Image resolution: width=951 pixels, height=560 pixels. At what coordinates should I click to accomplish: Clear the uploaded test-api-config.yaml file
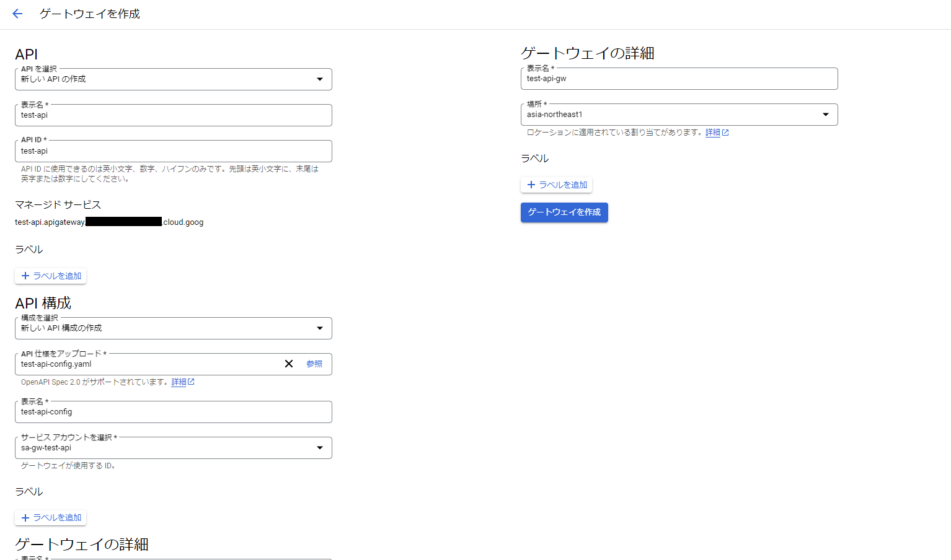[x=289, y=364]
